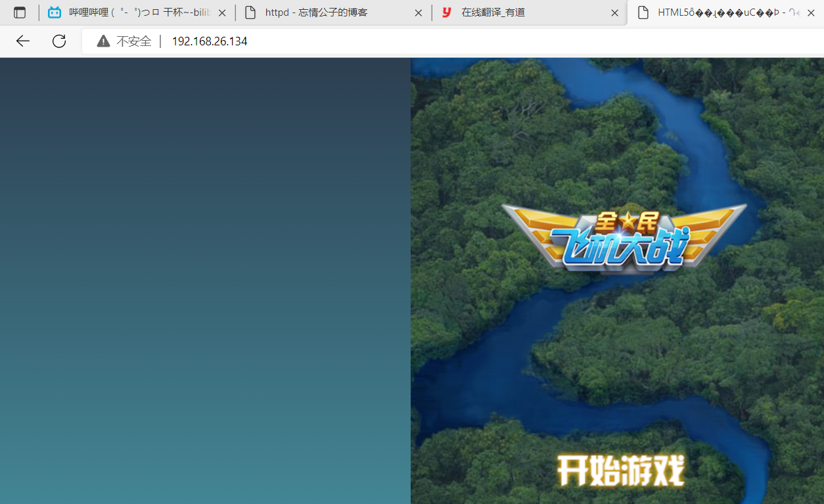The width and height of the screenshot is (824, 504).
Task: Switch to the httpd - 忘情公子的博客 tab
Action: 334,12
